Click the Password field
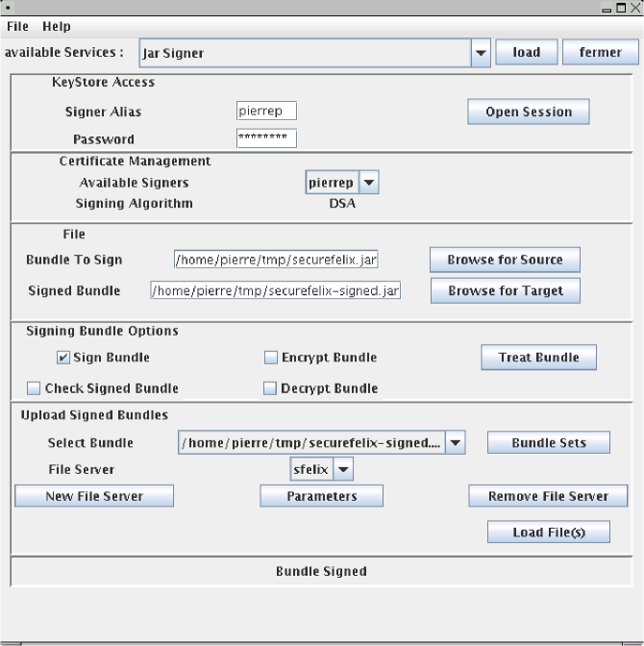This screenshot has height=646, width=644. tap(266, 139)
